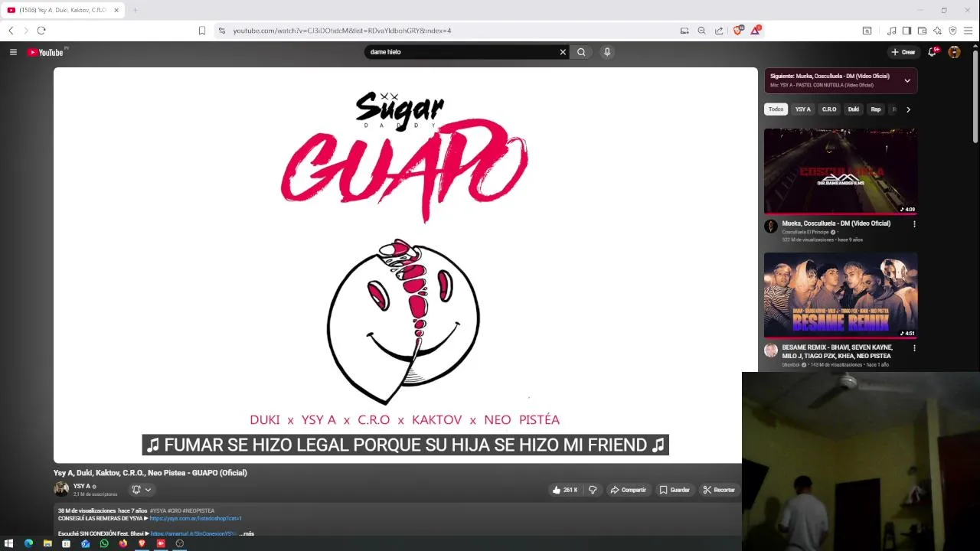This screenshot has height=551, width=980.
Task: Start voice search with microphone
Action: pos(607,52)
